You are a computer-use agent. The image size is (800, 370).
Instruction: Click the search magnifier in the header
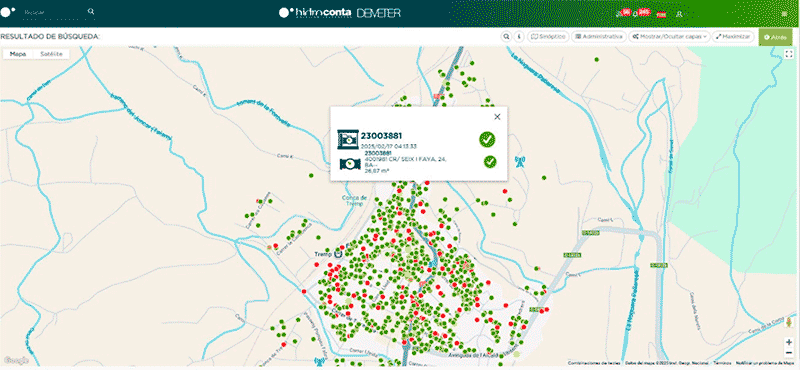pos(91,11)
